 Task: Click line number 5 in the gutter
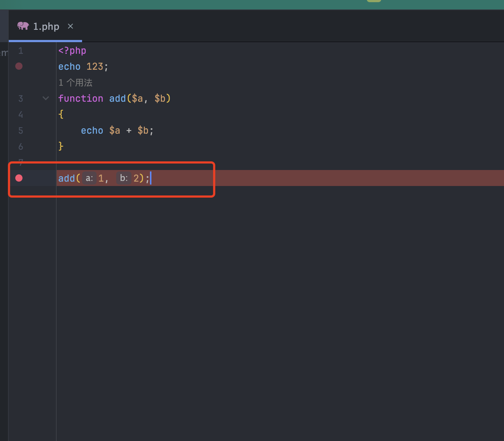[x=21, y=131]
